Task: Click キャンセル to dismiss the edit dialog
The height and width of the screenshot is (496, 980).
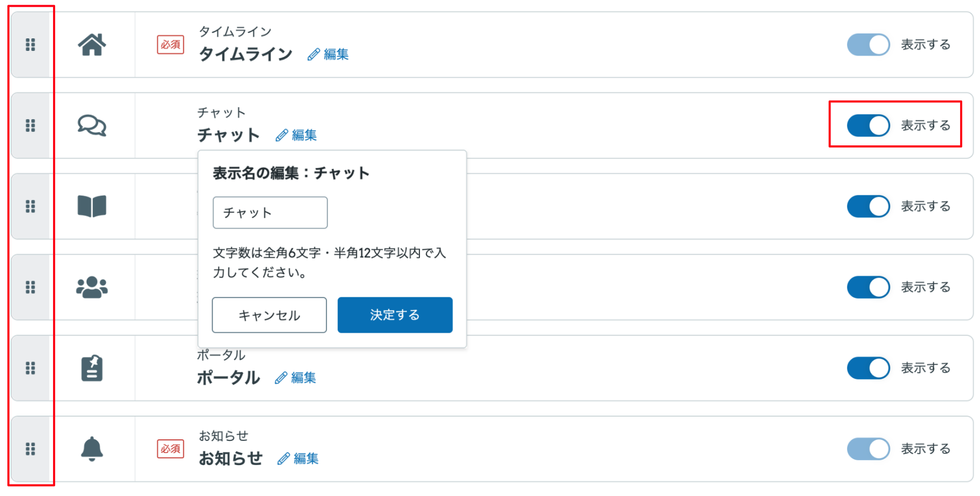Action: point(269,315)
